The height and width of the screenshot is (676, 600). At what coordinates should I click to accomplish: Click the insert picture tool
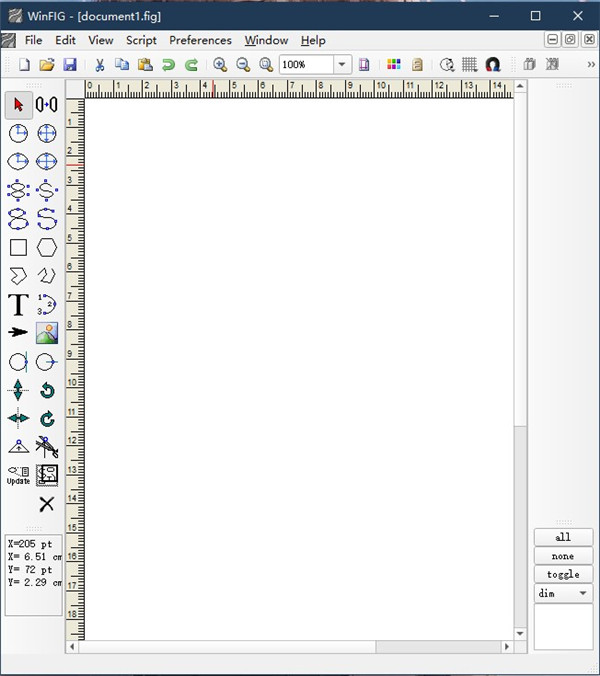[x=47, y=333]
